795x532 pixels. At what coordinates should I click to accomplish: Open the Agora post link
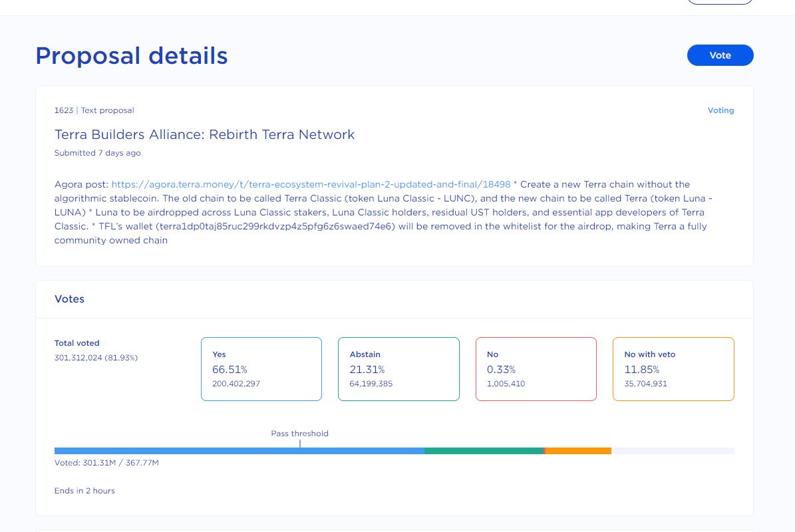pyautogui.click(x=311, y=184)
